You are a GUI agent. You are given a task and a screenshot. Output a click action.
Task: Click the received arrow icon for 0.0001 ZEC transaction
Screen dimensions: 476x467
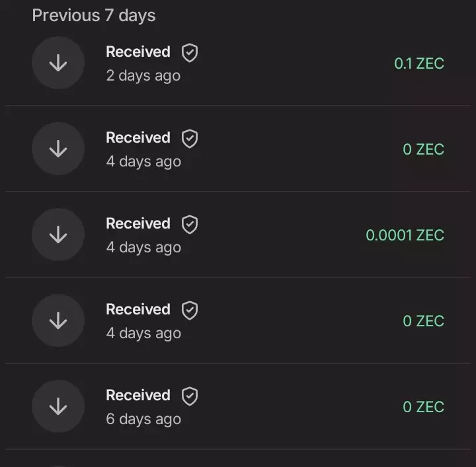coord(58,235)
